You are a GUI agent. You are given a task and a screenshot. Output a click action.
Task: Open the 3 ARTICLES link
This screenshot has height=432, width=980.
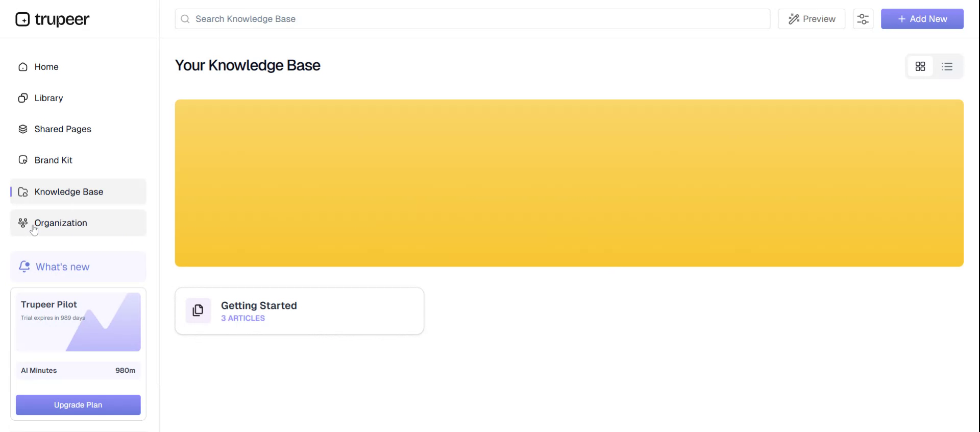243,318
